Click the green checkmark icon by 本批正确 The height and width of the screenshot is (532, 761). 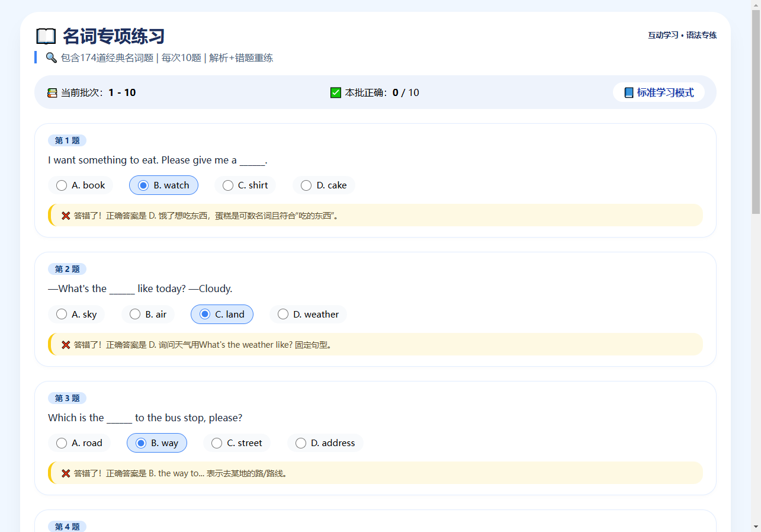click(x=336, y=92)
